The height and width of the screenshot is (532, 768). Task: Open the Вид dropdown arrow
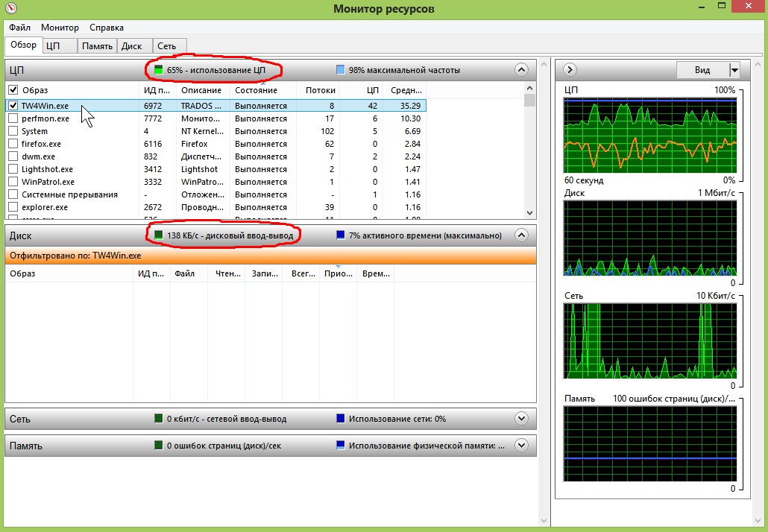click(x=734, y=70)
